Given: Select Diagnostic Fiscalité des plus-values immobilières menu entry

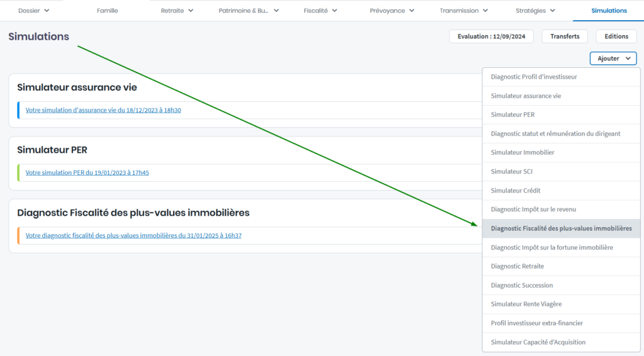Looking at the screenshot, I should click(x=561, y=228).
